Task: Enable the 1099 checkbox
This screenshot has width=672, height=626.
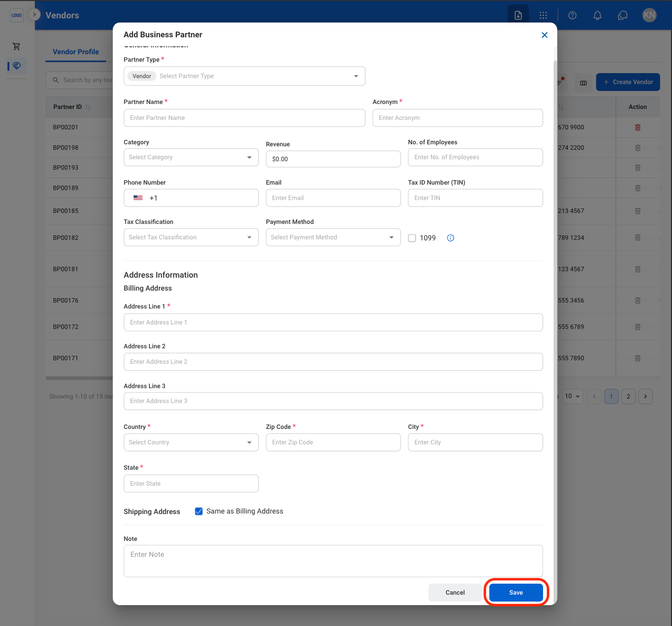Action: tap(412, 238)
